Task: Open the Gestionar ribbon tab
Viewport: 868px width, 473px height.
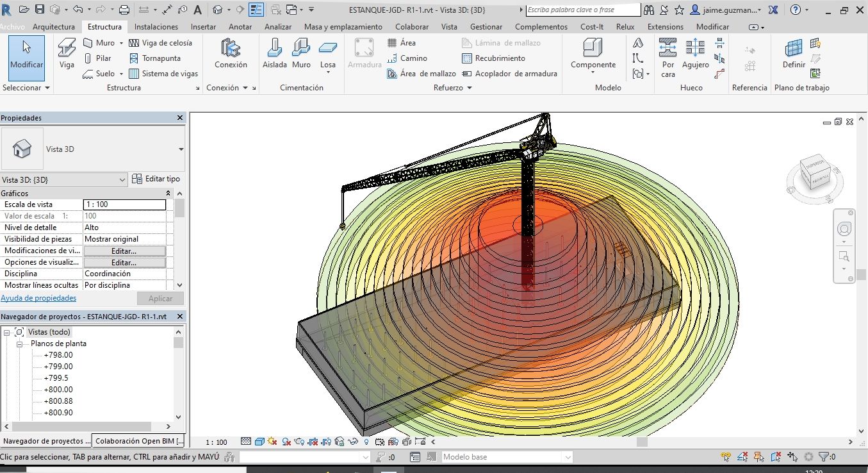Action: 486,27
